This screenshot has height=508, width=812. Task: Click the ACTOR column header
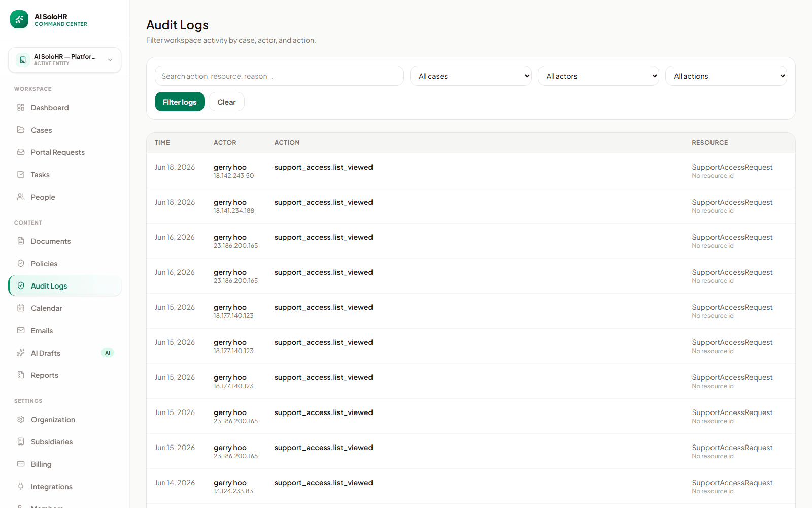click(x=225, y=143)
